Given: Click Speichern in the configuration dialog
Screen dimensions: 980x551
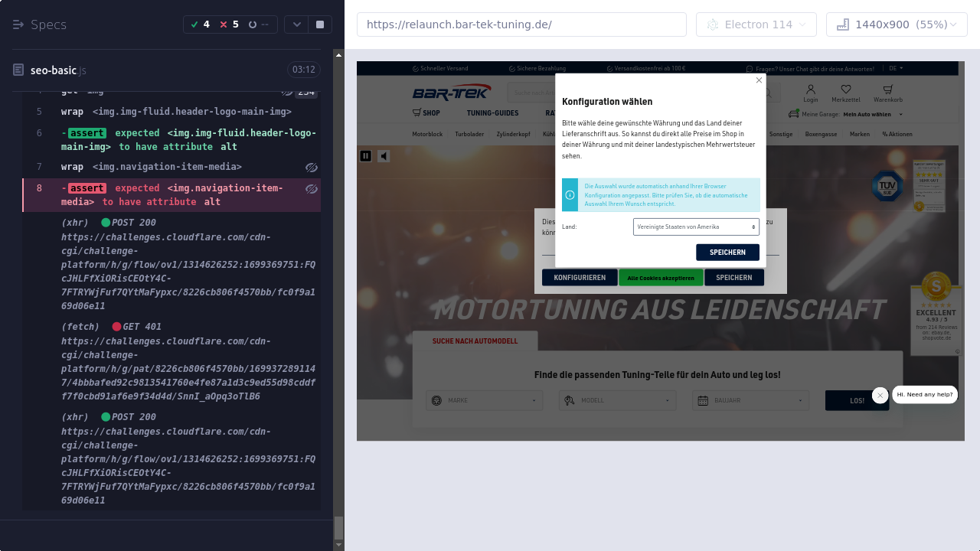Looking at the screenshot, I should click(x=727, y=253).
